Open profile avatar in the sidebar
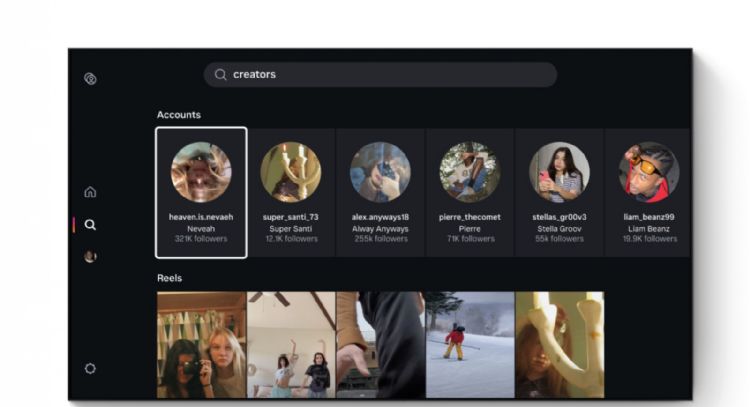This screenshot has height=407, width=750. [x=90, y=256]
